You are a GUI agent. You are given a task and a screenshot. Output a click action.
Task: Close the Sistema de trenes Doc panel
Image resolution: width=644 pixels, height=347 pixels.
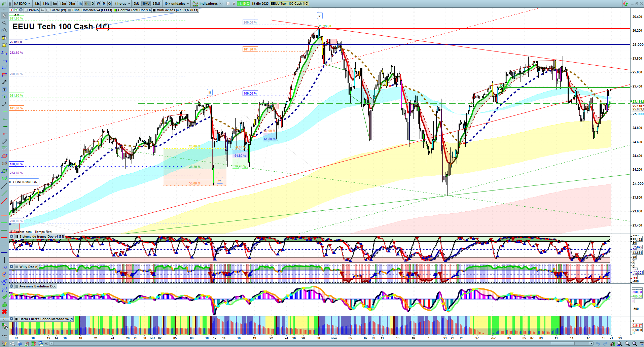click(11, 237)
